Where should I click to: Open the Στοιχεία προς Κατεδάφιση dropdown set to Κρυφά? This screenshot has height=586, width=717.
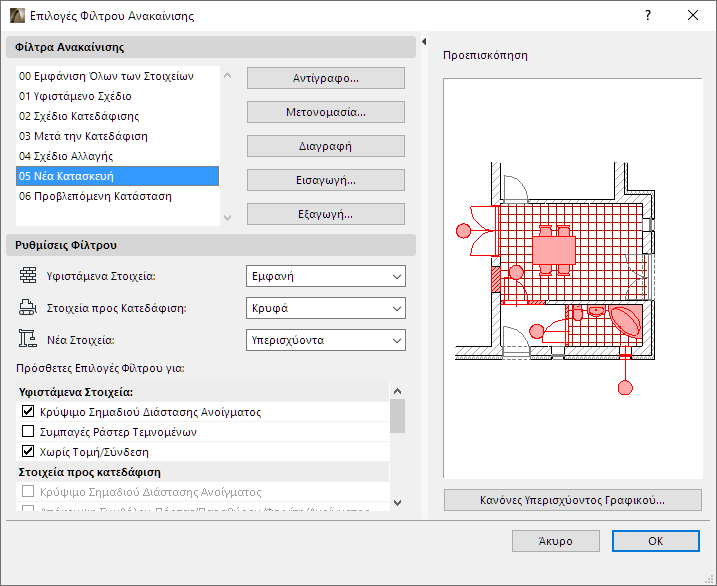click(325, 308)
